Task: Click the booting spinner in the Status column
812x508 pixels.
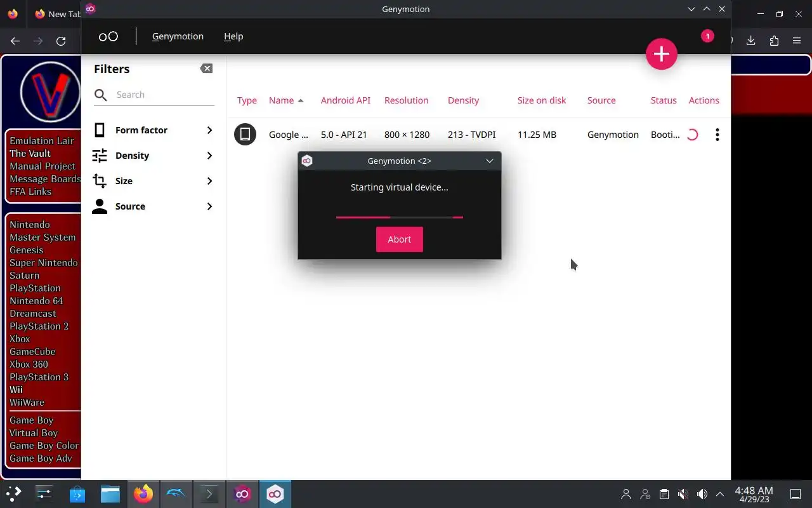Action: point(693,135)
